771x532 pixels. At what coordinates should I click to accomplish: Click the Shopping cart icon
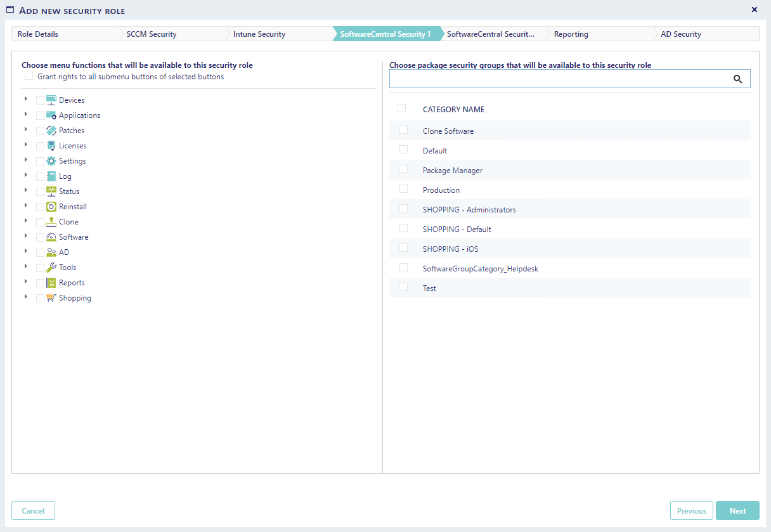pos(51,298)
